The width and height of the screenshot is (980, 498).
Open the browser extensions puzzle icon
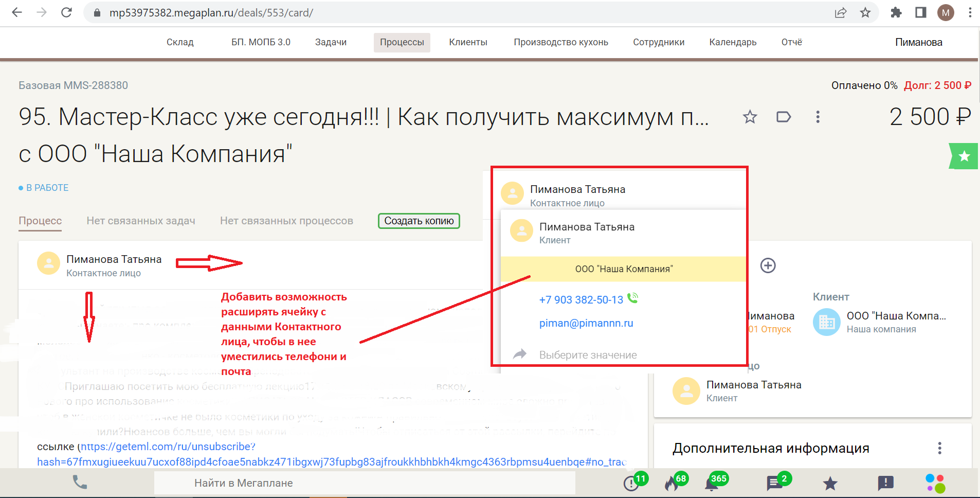[896, 13]
